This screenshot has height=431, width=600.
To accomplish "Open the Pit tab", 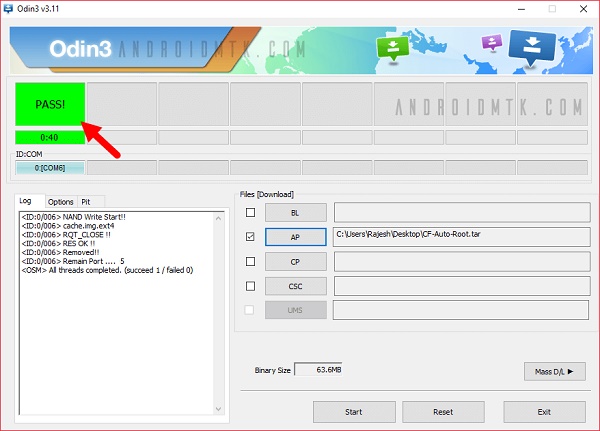I will pyautogui.click(x=86, y=202).
